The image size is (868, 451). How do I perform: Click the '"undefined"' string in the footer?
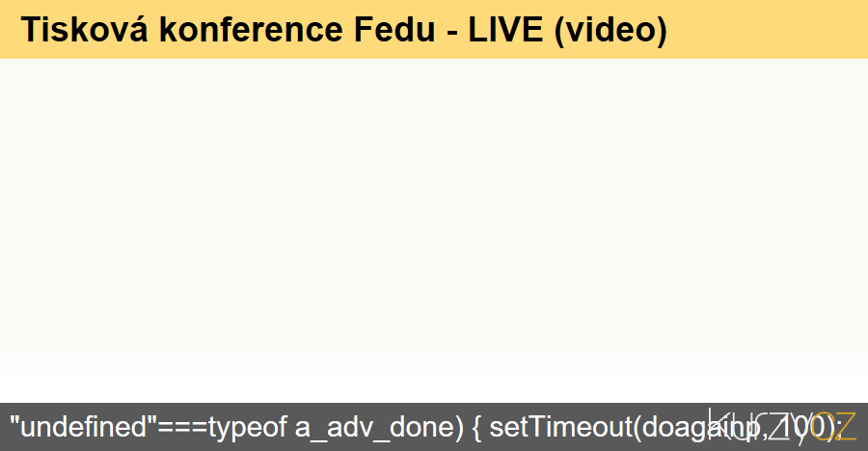point(84,427)
